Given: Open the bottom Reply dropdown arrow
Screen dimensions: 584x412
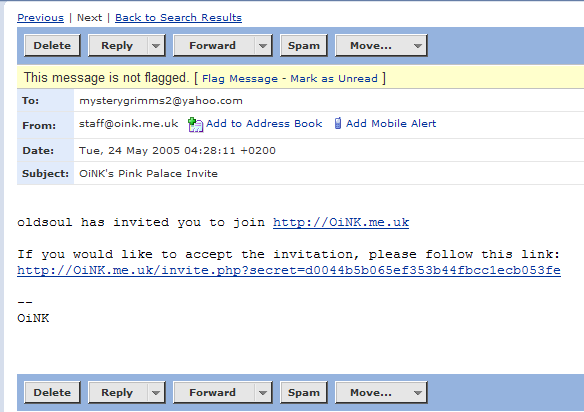Looking at the screenshot, I should tap(156, 393).
